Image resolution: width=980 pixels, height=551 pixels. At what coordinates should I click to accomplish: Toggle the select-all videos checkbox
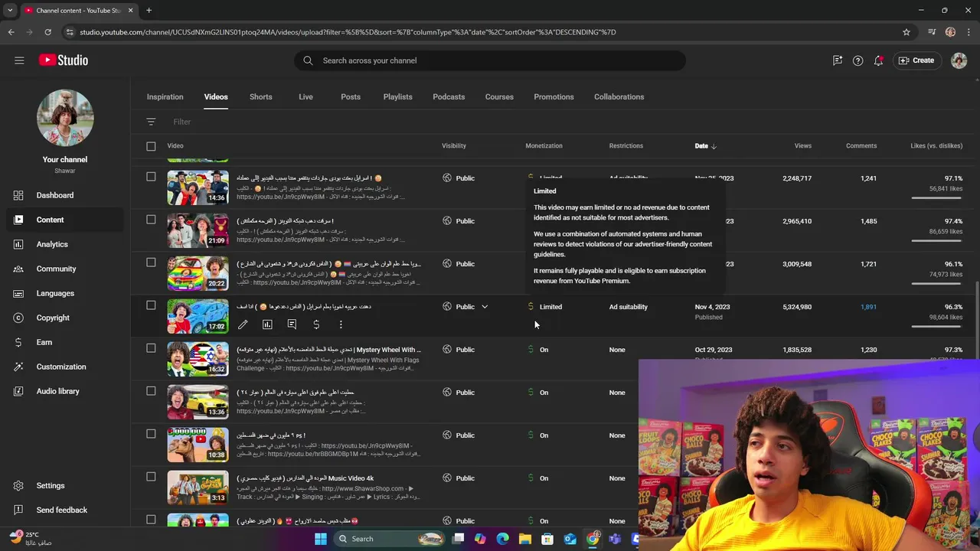coord(151,146)
